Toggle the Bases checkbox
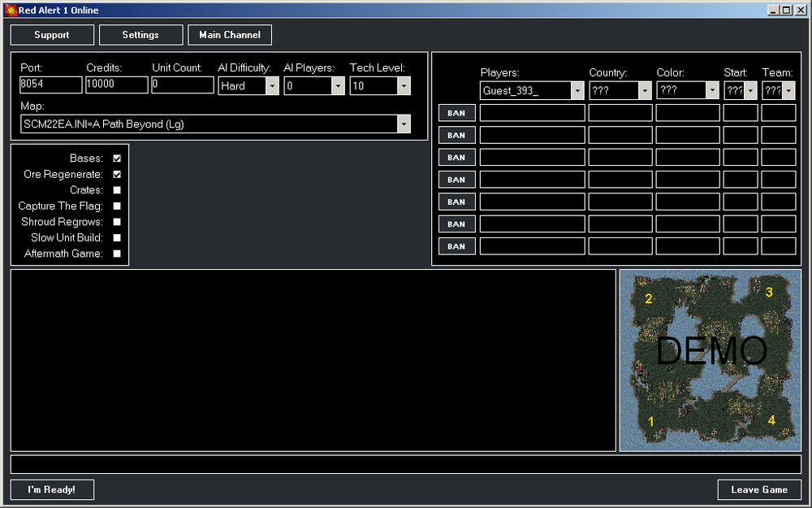This screenshot has width=812, height=508. (x=117, y=158)
